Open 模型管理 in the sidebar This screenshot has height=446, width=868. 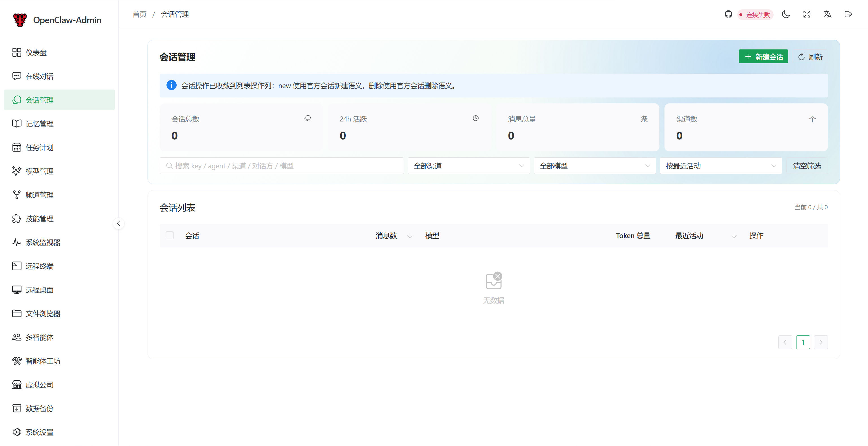pyautogui.click(x=39, y=171)
